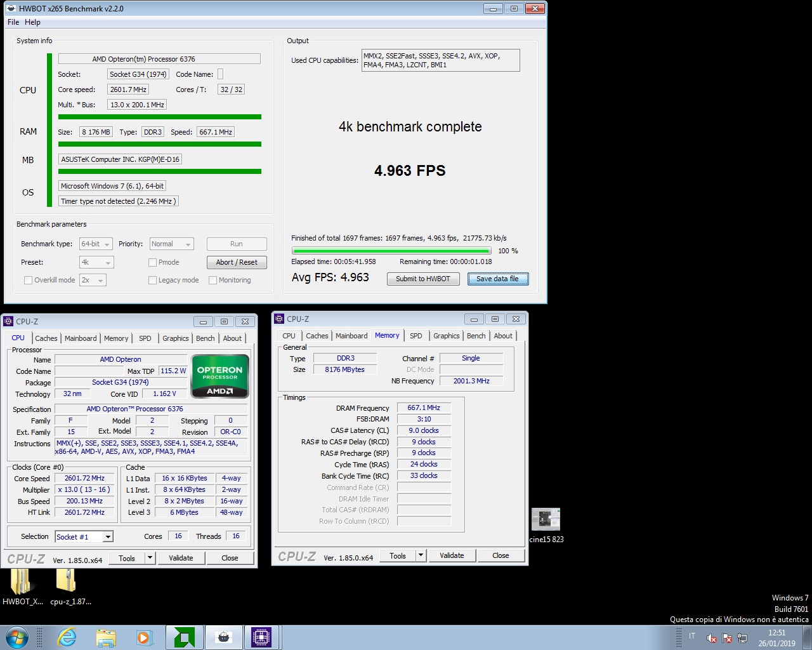Image resolution: width=812 pixels, height=650 pixels.
Task: Switch to CPU-Z taskbar icon
Action: point(261,637)
